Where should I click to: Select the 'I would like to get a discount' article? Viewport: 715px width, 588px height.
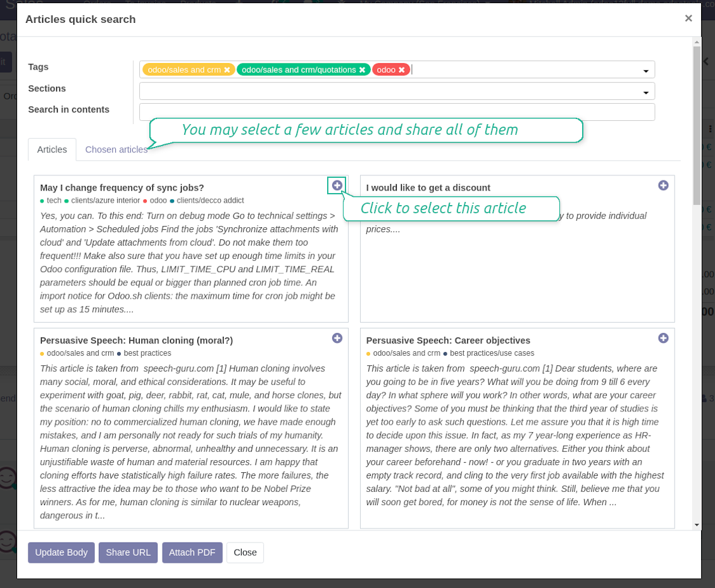click(x=664, y=185)
